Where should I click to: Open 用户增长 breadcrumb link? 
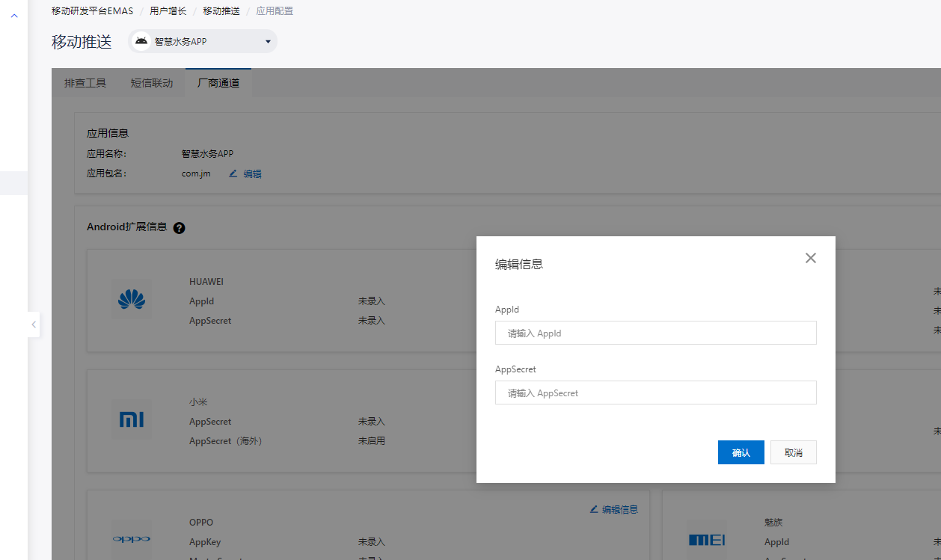coord(168,10)
